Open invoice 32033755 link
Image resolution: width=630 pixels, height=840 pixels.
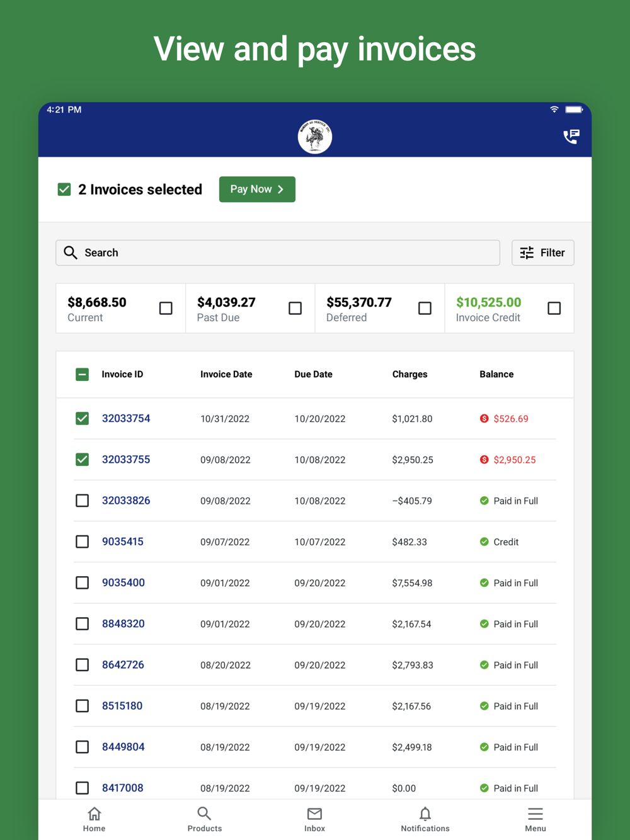click(126, 460)
